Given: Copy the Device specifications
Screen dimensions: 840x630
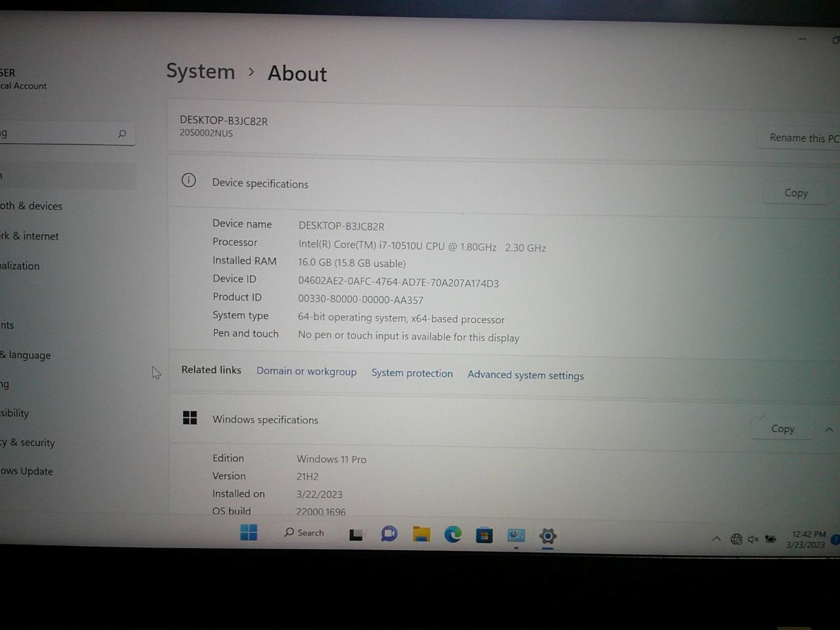Looking at the screenshot, I should click(x=796, y=193).
